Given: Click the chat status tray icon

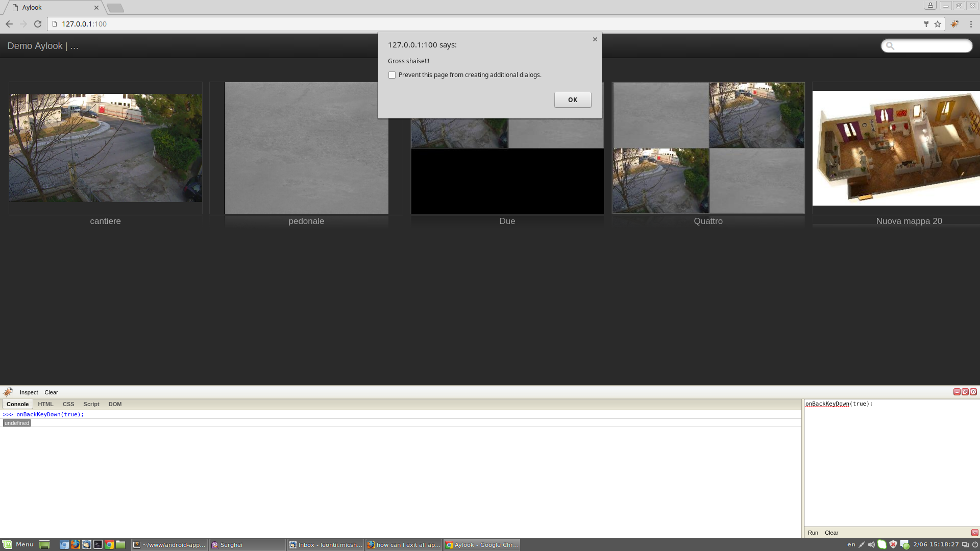Looking at the screenshot, I should 904,545.
